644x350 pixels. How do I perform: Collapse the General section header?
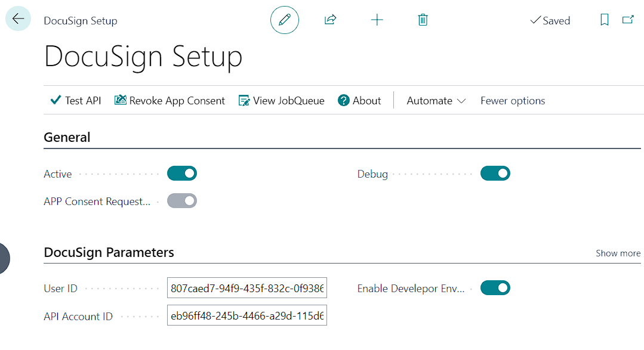click(x=67, y=137)
